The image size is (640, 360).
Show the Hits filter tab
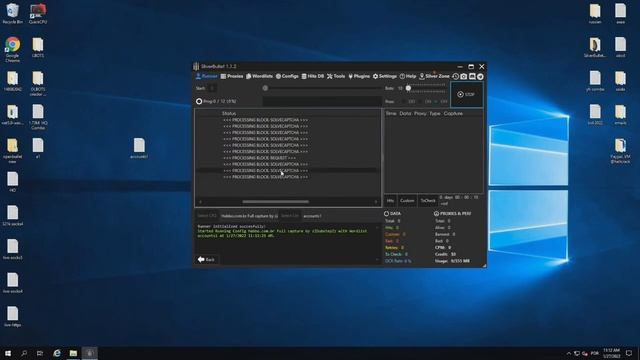click(x=390, y=200)
